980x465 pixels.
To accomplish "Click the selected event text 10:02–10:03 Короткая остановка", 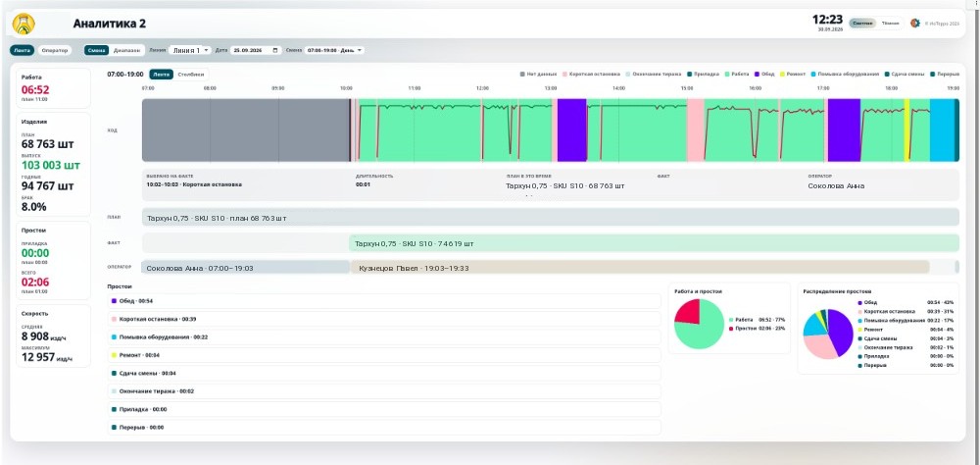I will tap(194, 184).
